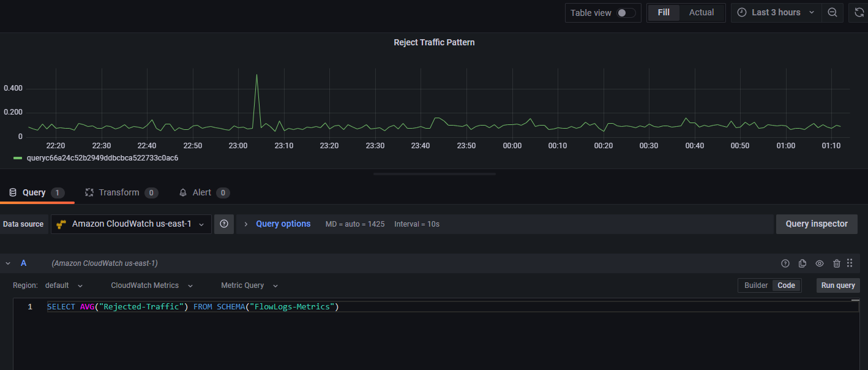Image resolution: width=868 pixels, height=370 pixels.
Task: Select the Actual tab in the panel header
Action: (x=701, y=12)
